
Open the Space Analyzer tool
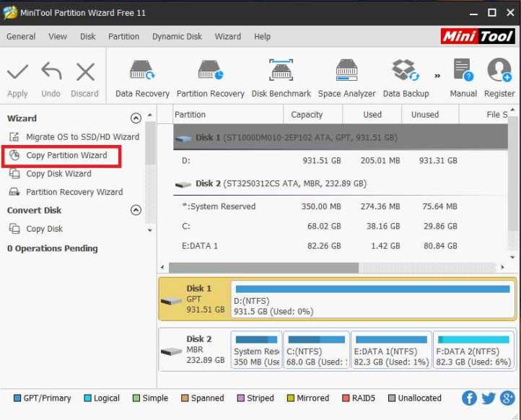(x=346, y=79)
